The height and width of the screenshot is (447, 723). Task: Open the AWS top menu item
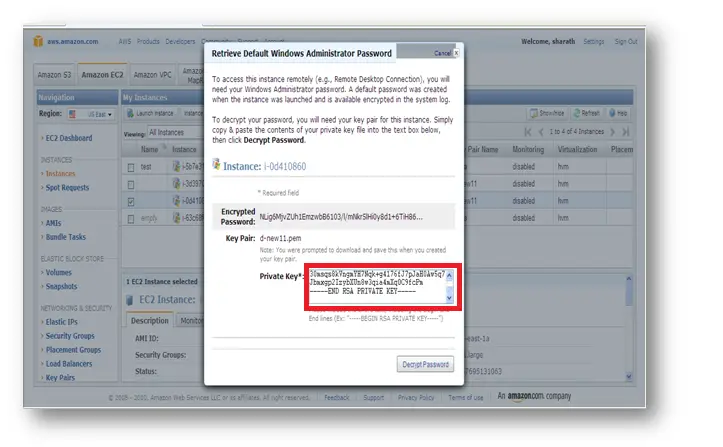click(124, 42)
